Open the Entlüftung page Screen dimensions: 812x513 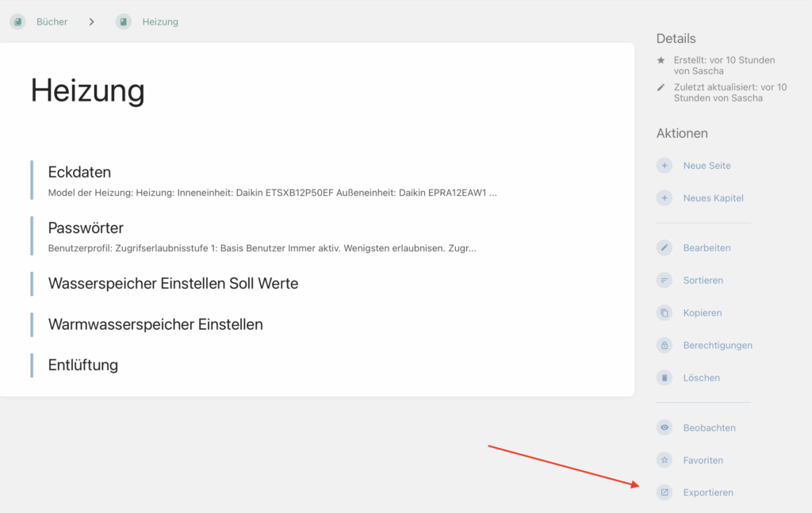click(x=83, y=365)
